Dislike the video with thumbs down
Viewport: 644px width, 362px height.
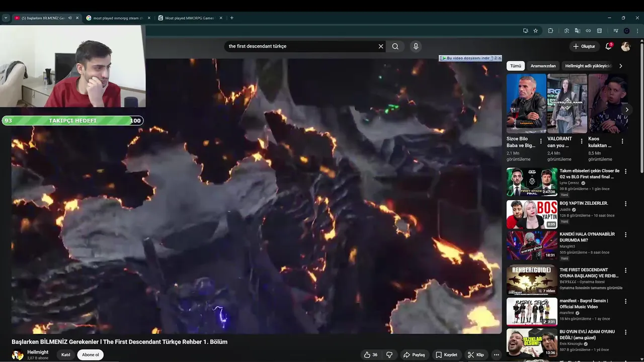point(389,355)
